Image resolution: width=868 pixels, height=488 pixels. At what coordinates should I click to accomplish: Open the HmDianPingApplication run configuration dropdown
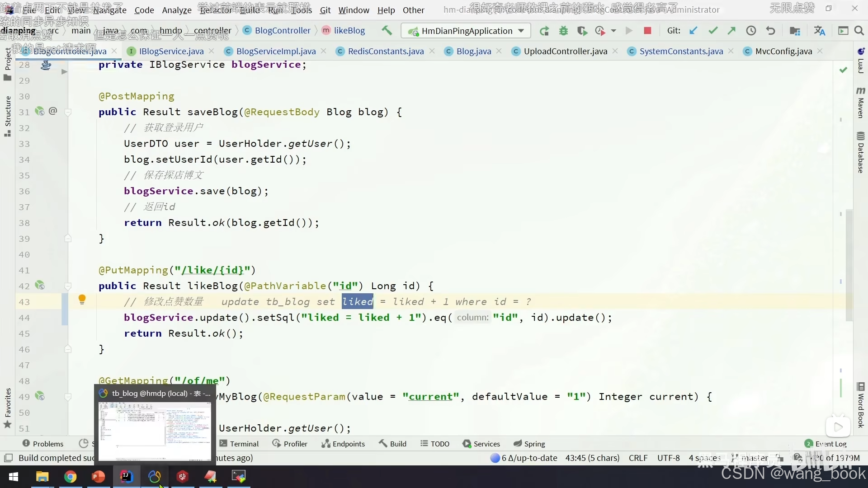coord(466,31)
